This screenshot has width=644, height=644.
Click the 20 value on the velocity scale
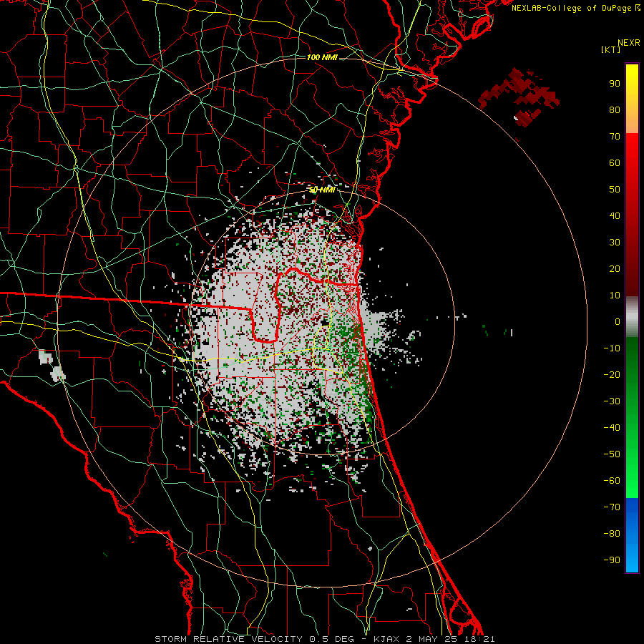click(x=615, y=269)
